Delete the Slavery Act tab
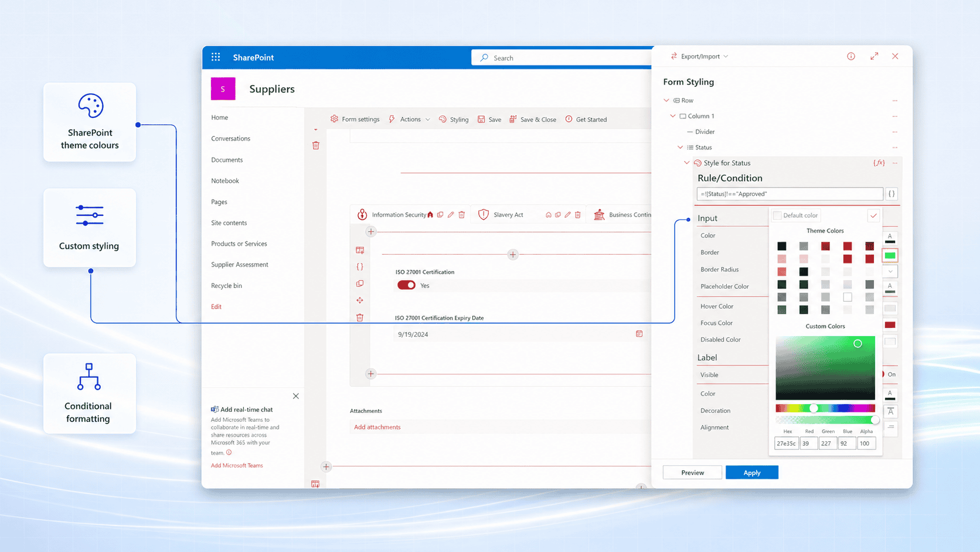This screenshot has height=552, width=980. click(x=578, y=215)
